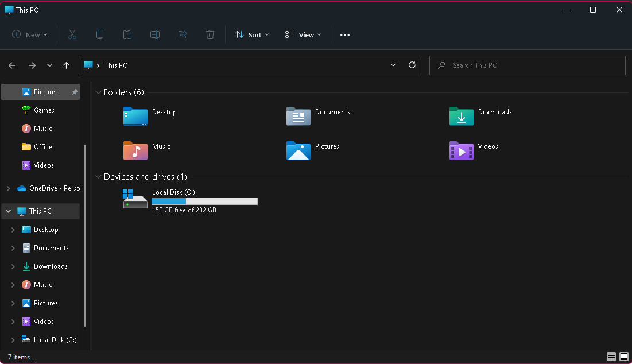Collapse This PC tree node
632x364 pixels.
pos(8,211)
